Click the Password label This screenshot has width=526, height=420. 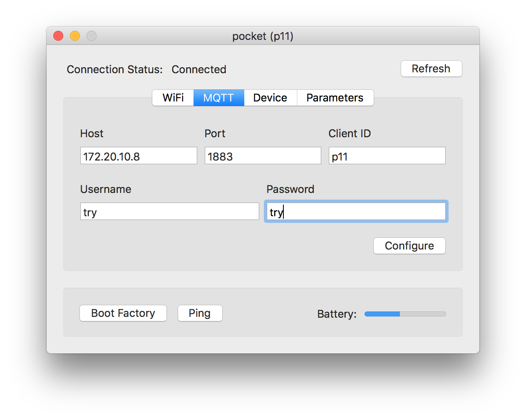290,189
